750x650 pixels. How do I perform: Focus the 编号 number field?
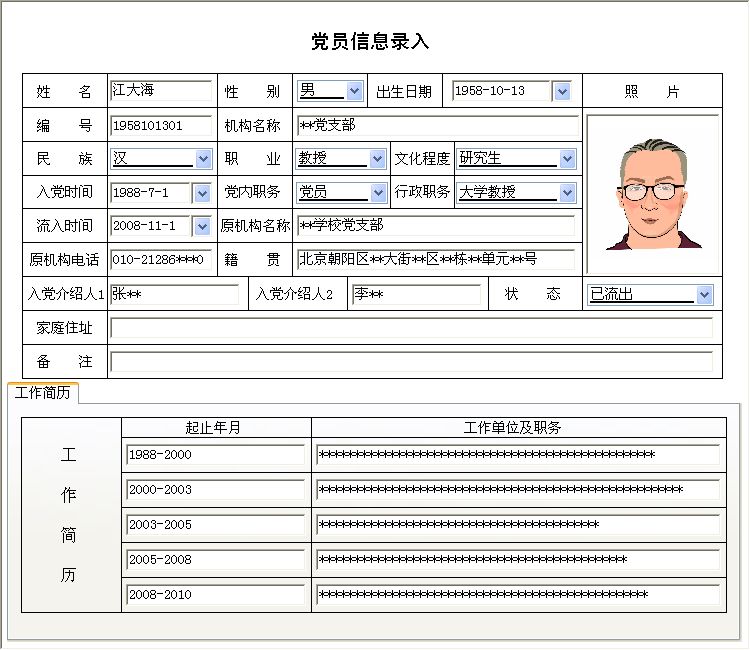(x=160, y=126)
